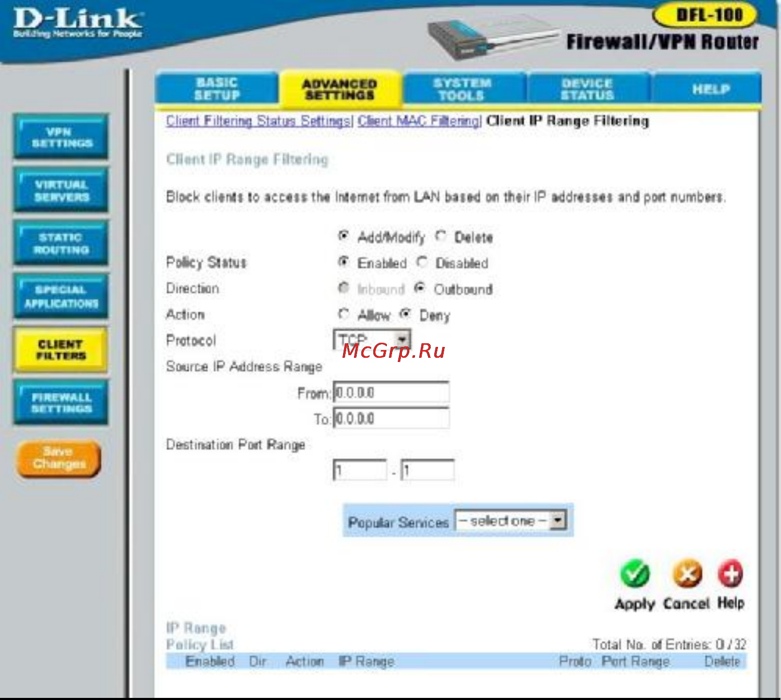Open Client MAC Filtering link
The width and height of the screenshot is (781, 700).
pos(419,121)
